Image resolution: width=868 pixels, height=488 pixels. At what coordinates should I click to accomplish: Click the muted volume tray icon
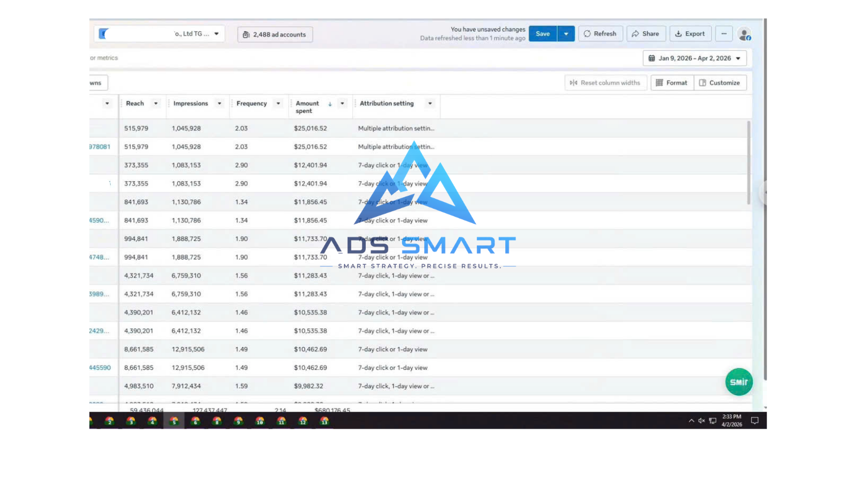(702, 421)
